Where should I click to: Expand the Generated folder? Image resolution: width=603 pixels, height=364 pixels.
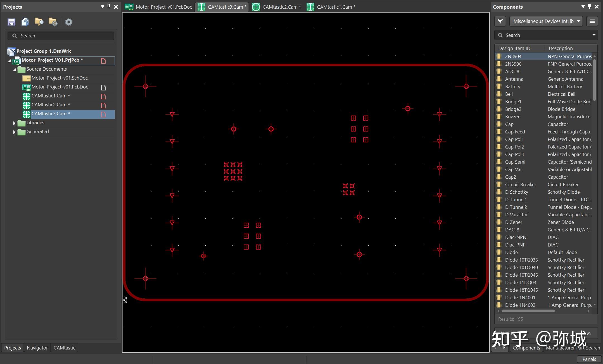tap(14, 132)
